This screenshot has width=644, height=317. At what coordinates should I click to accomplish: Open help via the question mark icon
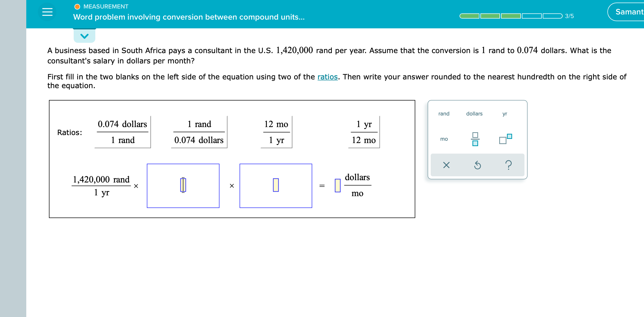point(509,165)
